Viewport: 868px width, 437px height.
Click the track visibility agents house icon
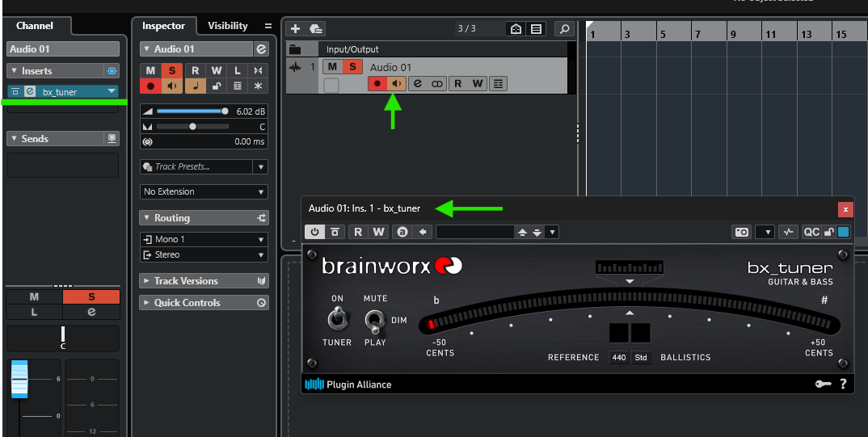[x=516, y=29]
